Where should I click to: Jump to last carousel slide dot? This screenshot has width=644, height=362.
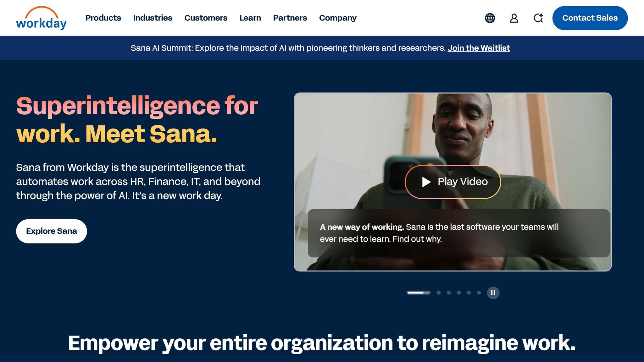(x=479, y=293)
